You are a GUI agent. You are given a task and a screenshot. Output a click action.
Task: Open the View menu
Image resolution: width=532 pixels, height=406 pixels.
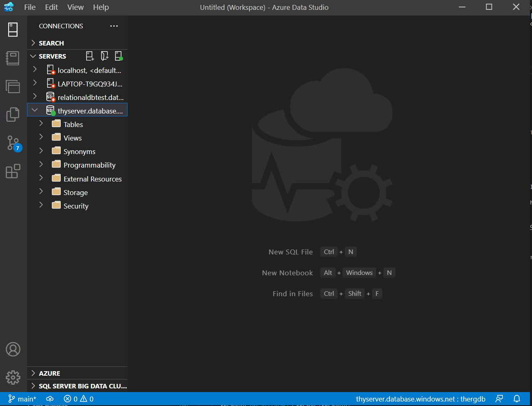[75, 7]
